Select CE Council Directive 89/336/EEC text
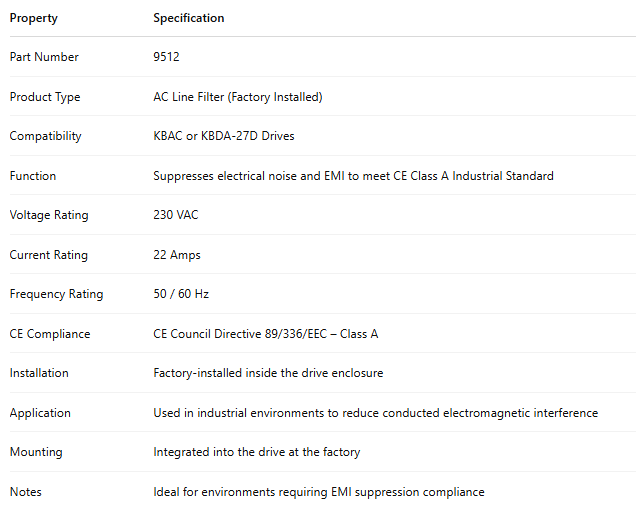The image size is (636, 514). [x=265, y=334]
